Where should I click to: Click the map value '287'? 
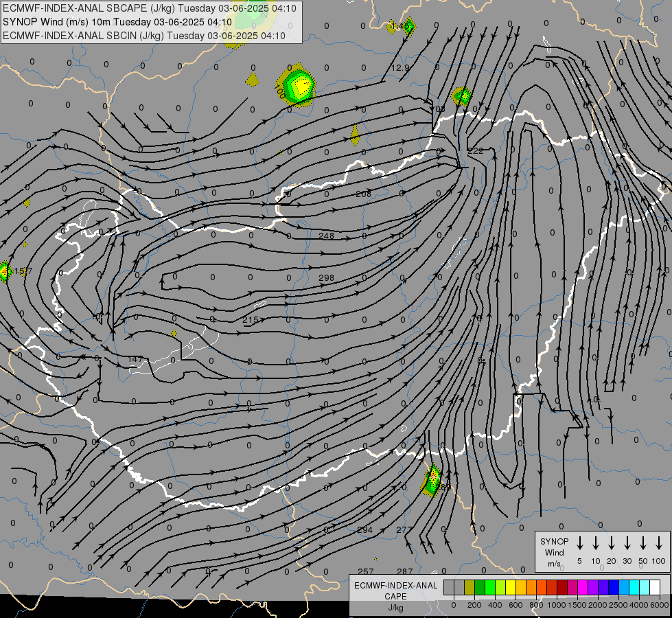pyautogui.click(x=404, y=571)
